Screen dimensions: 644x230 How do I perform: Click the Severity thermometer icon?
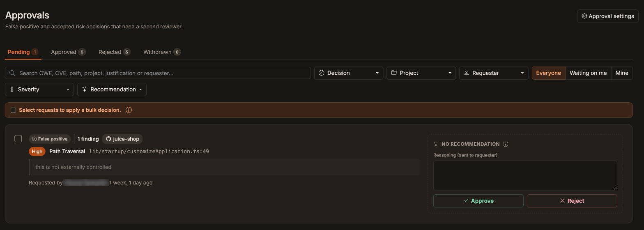click(12, 90)
